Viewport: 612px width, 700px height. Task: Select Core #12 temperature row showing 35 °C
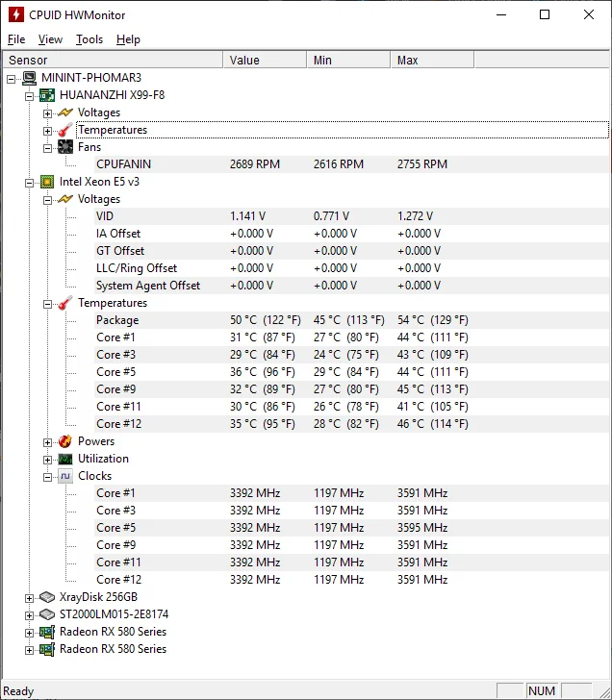(x=351, y=424)
